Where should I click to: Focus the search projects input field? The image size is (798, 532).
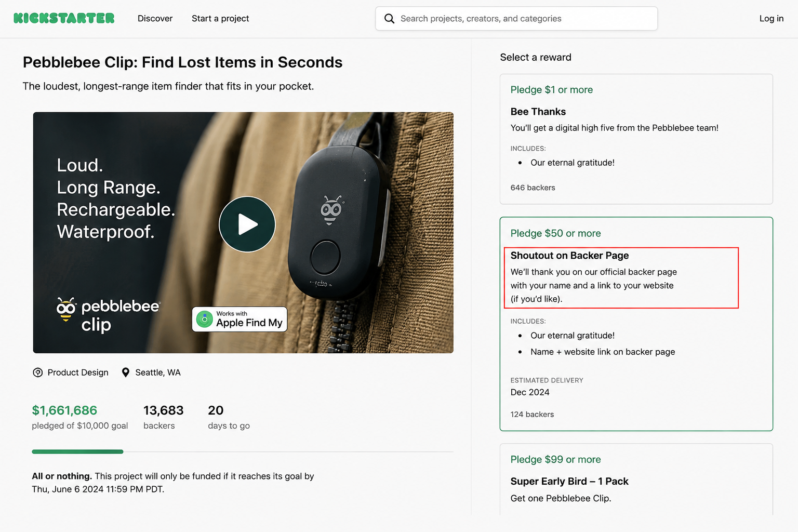pyautogui.click(x=516, y=19)
